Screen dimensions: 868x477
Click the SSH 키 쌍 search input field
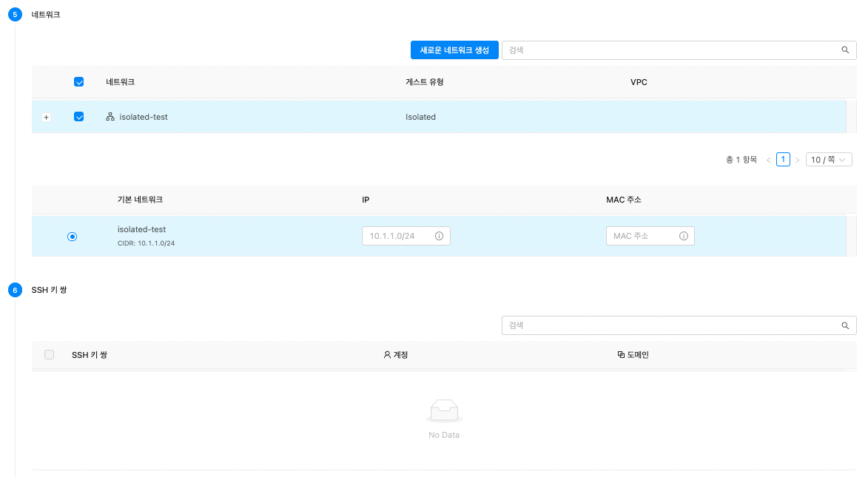[670, 325]
